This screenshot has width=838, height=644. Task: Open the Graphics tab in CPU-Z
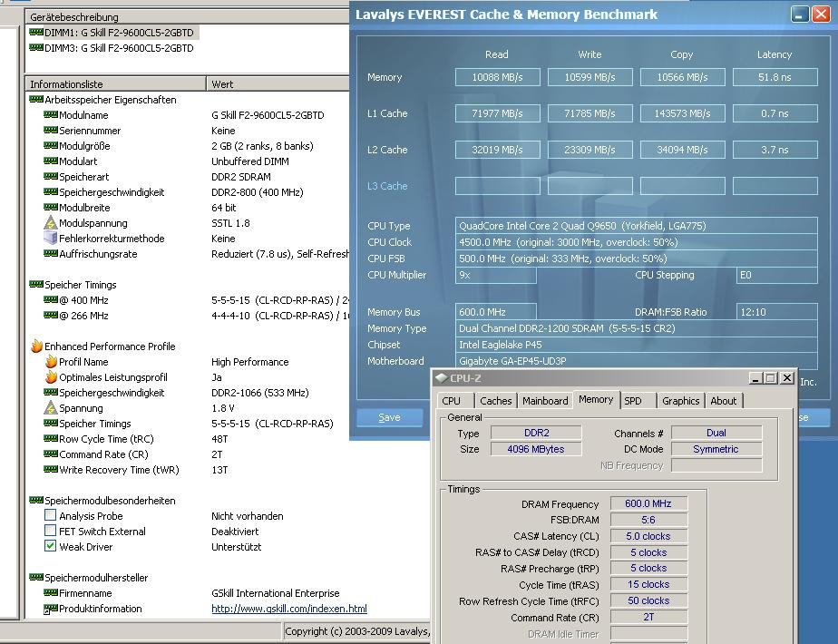coord(680,401)
